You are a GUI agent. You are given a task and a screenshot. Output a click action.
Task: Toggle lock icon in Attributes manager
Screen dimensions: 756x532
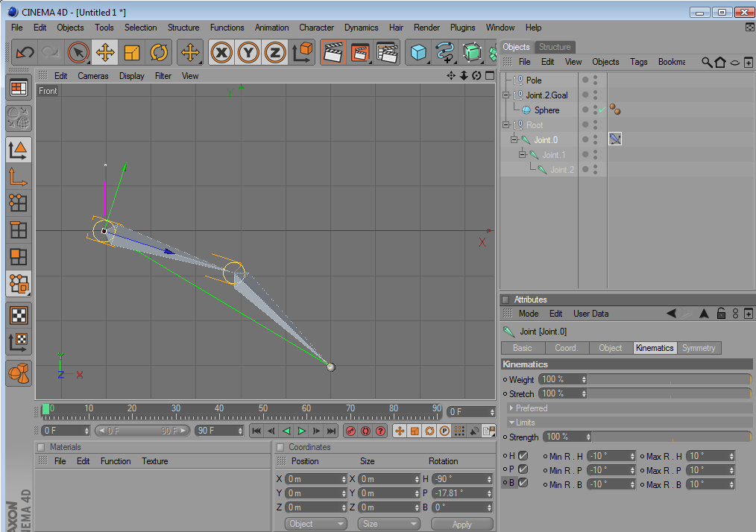721,313
